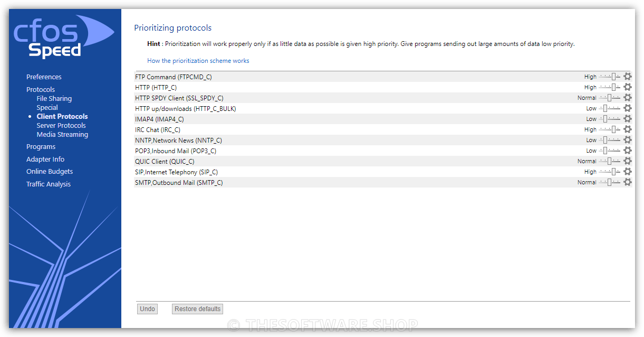
Task: Open Media Streaming protocols page
Action: (x=62, y=135)
